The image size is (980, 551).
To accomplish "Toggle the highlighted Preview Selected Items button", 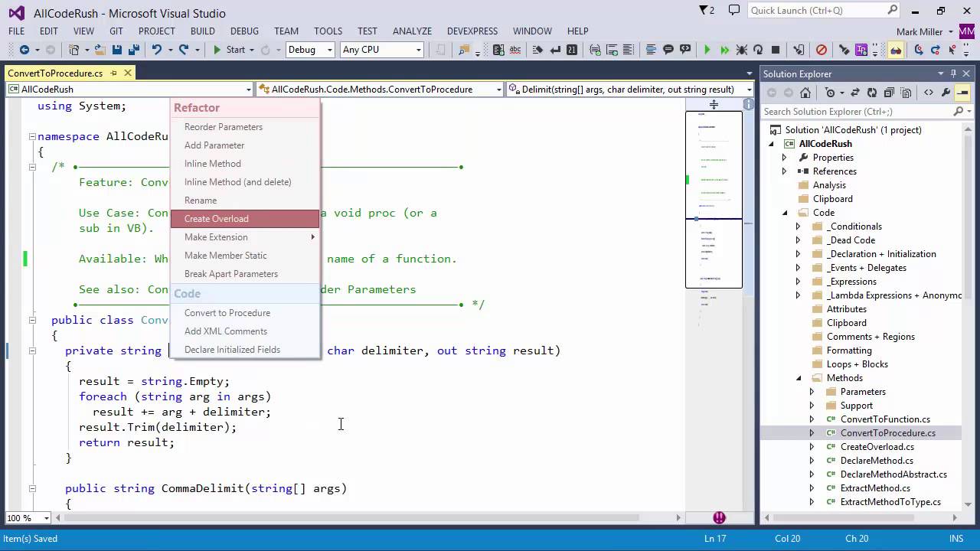I will (963, 93).
